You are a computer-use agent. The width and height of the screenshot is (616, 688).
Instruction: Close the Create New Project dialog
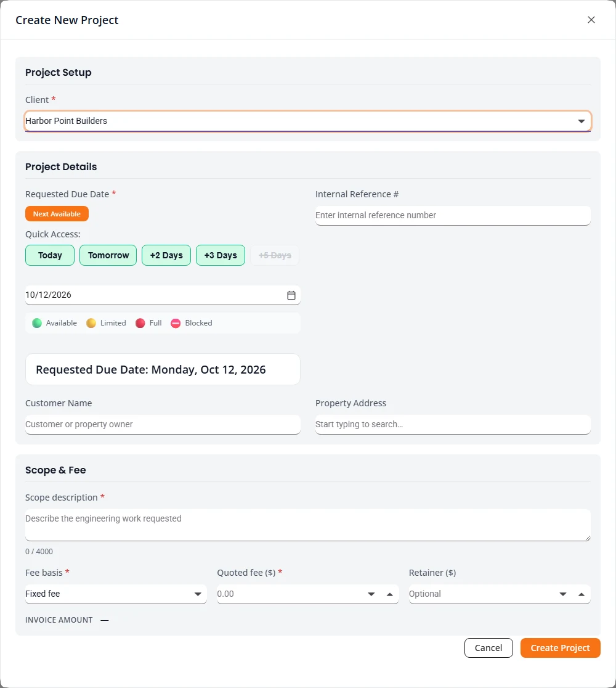click(x=591, y=20)
